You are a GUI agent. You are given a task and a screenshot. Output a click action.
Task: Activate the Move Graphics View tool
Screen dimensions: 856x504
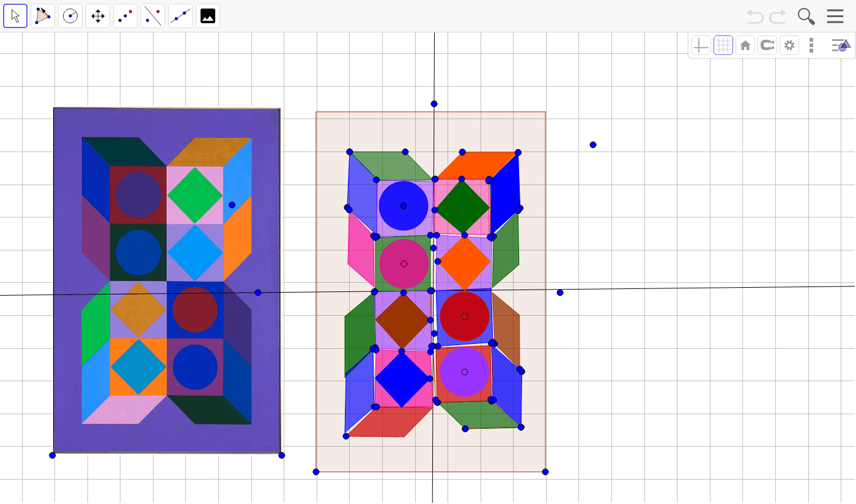(x=98, y=16)
